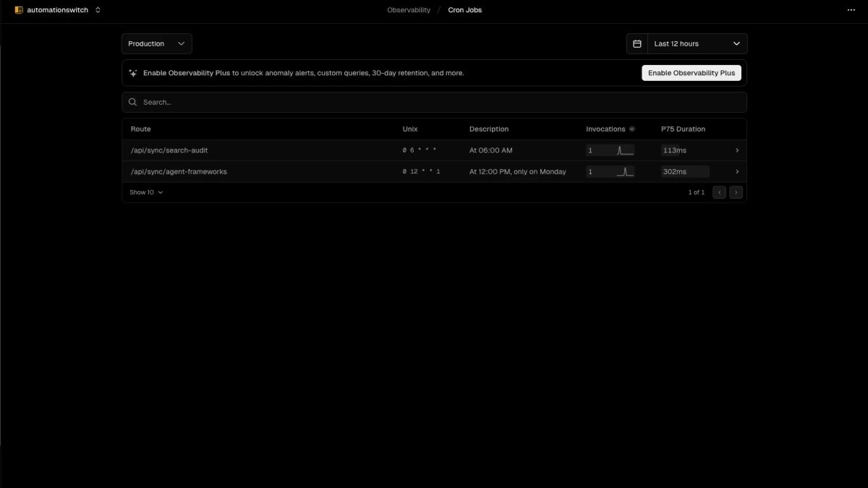Open the Production environment dropdown

tap(156, 43)
